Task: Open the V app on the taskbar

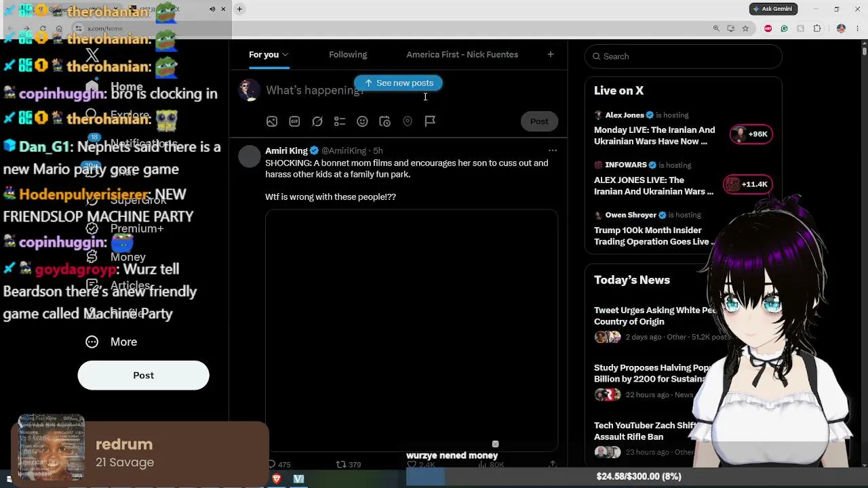Action: click(x=299, y=479)
